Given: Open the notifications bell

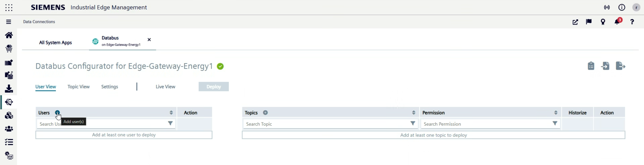Looking at the screenshot, I should coord(617,22).
